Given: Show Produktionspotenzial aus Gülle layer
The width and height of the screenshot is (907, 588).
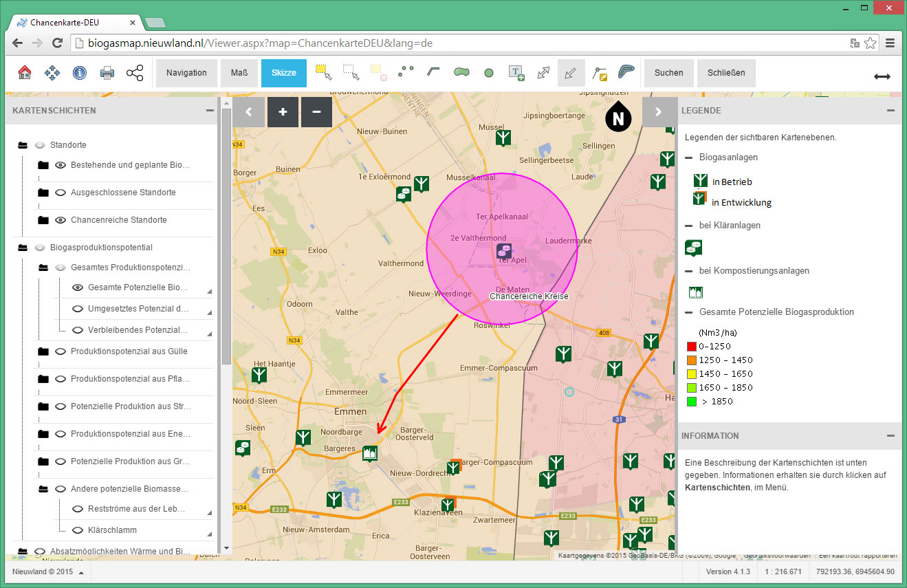Looking at the screenshot, I should 61,351.
